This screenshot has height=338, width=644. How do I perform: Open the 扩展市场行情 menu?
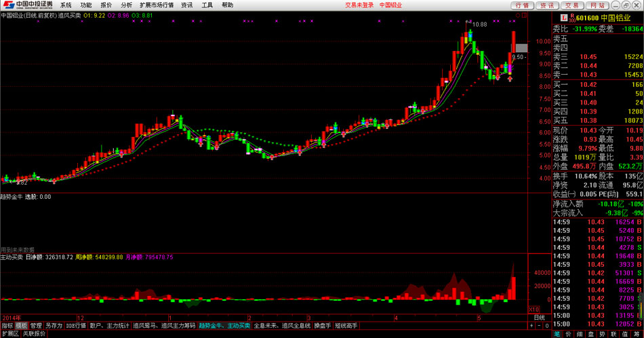click(x=157, y=5)
